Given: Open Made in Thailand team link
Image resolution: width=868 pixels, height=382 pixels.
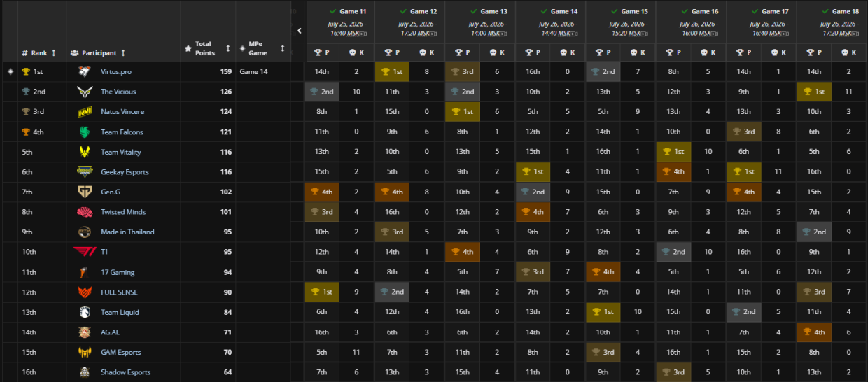Looking at the screenshot, I should point(127,232).
